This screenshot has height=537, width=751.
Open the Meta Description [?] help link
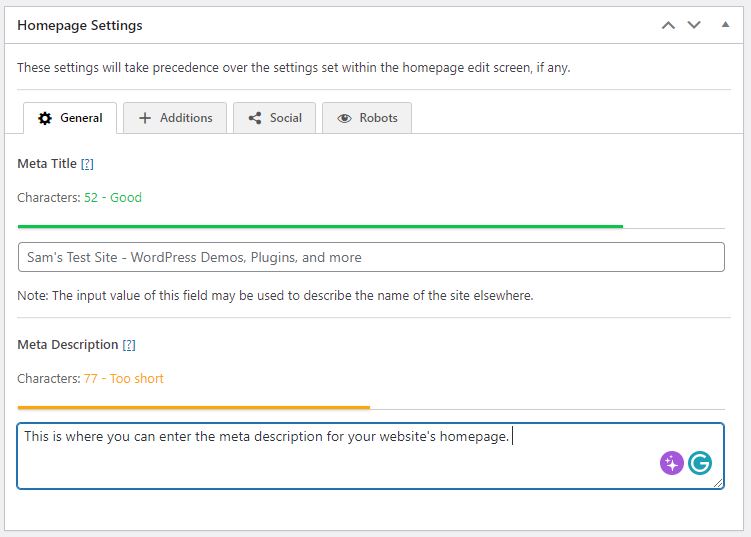[x=129, y=345]
